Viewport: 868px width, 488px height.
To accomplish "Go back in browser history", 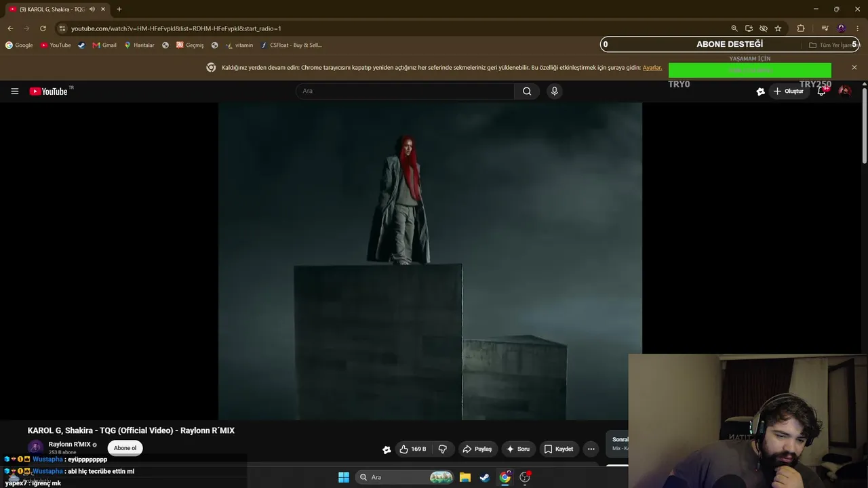I will click(x=10, y=28).
